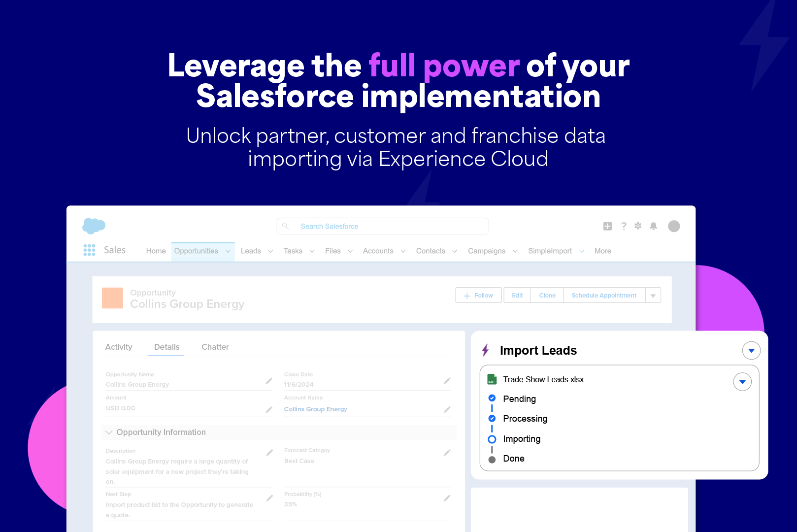The image size is (797, 532).
Task: Select the Importing step circle
Action: click(x=492, y=439)
